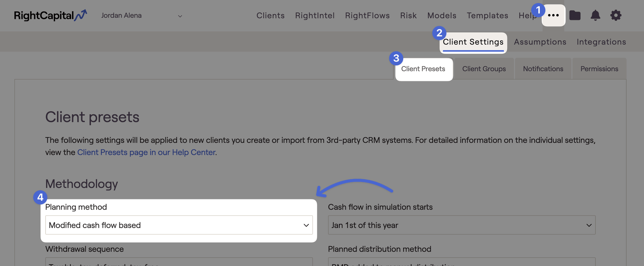
Task: Navigate to RightFlows
Action: (367, 15)
